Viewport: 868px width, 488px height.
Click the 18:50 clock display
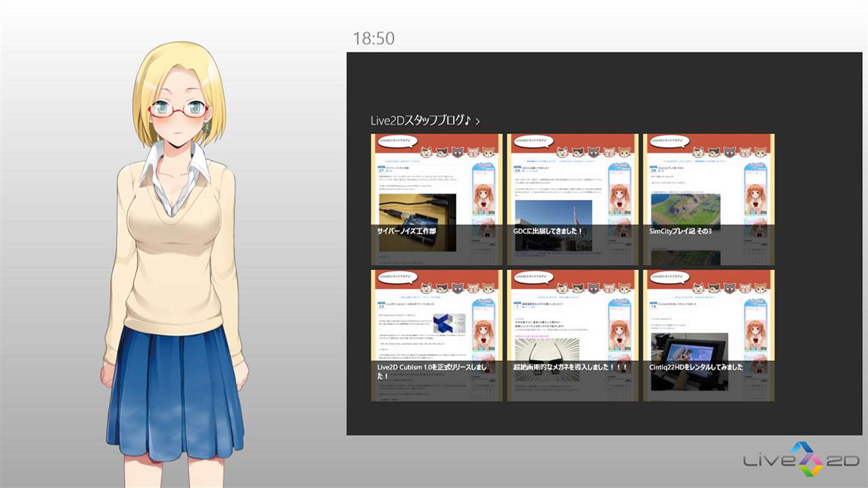click(x=374, y=39)
